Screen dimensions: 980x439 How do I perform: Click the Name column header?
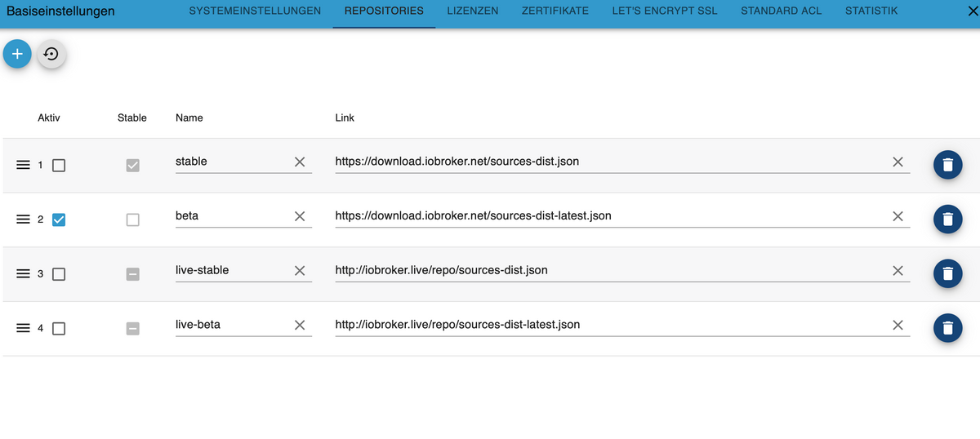pyautogui.click(x=189, y=118)
